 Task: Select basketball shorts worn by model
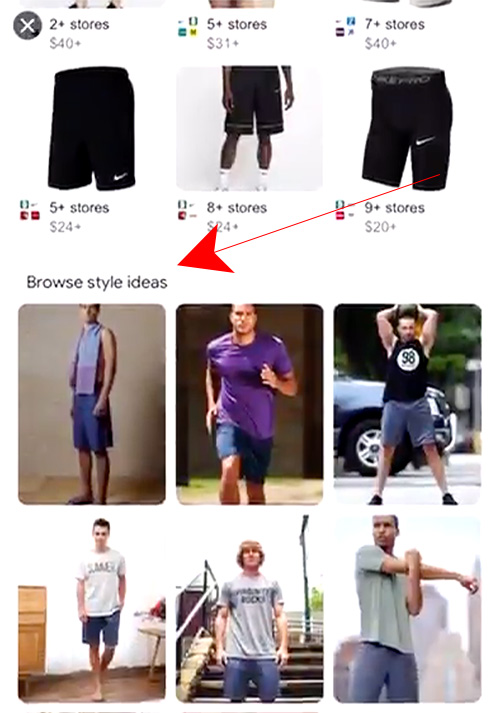coord(250,129)
